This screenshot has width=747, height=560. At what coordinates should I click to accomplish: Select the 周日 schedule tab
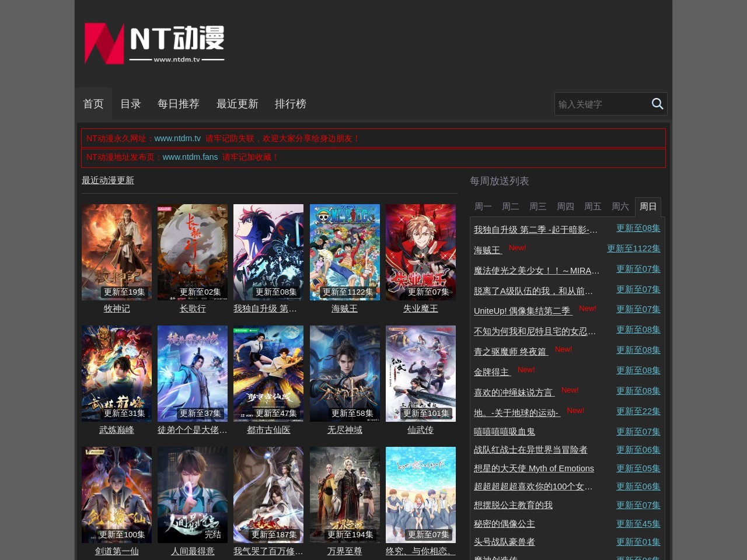coord(648,206)
